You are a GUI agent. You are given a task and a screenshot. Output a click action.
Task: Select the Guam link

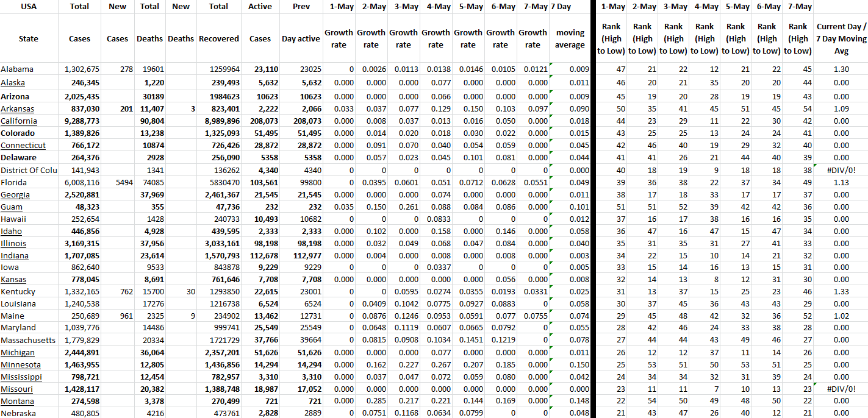[x=11, y=207]
